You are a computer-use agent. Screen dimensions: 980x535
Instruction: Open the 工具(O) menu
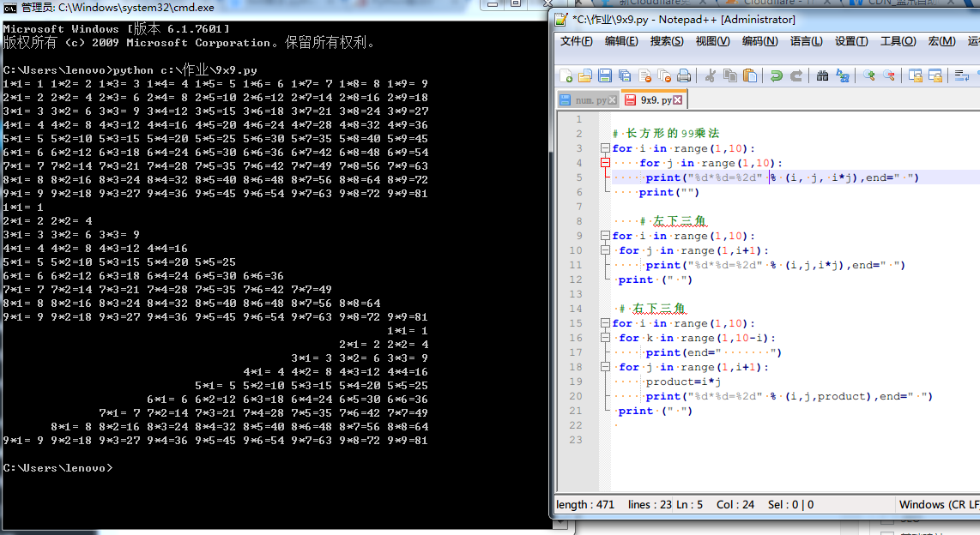pyautogui.click(x=898, y=41)
